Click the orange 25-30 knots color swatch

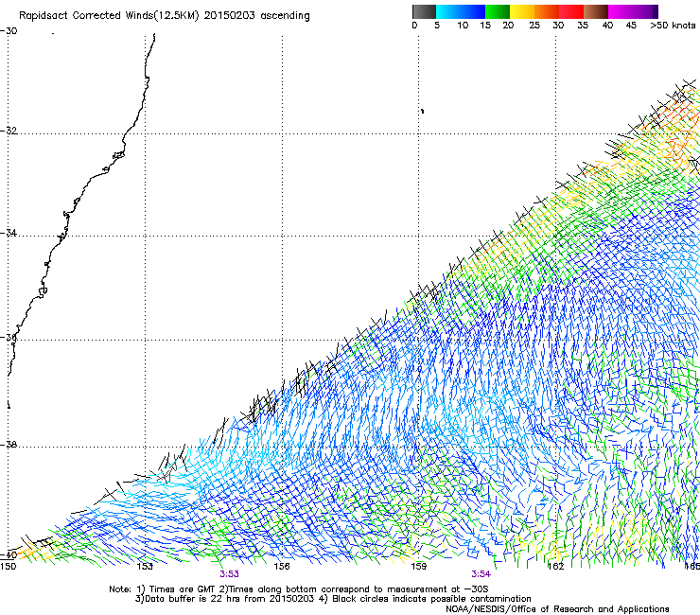547,11
